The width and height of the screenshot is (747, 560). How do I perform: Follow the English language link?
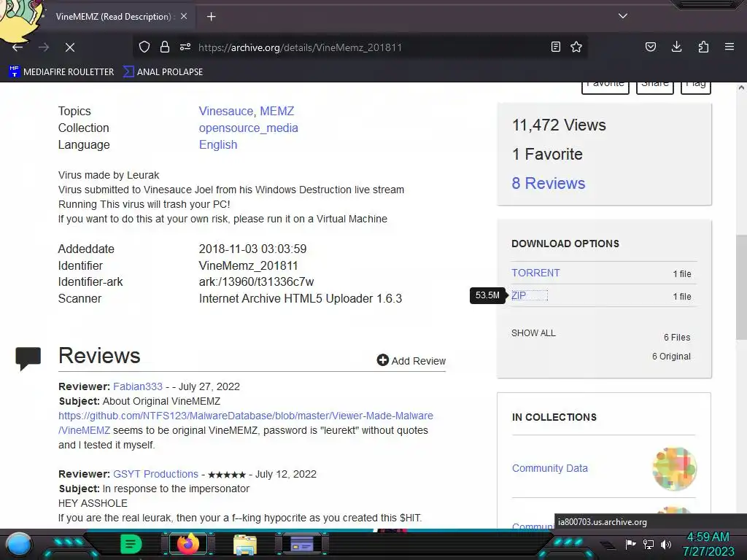tap(217, 145)
